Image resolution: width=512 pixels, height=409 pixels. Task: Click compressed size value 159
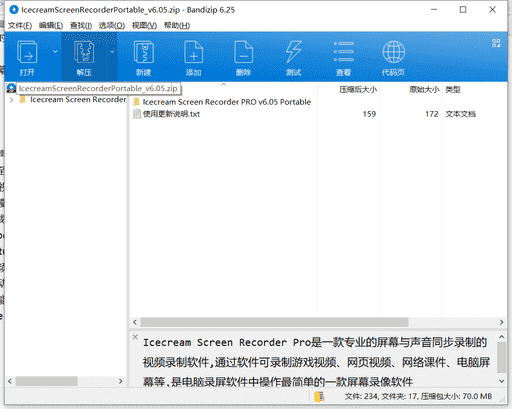[369, 114]
